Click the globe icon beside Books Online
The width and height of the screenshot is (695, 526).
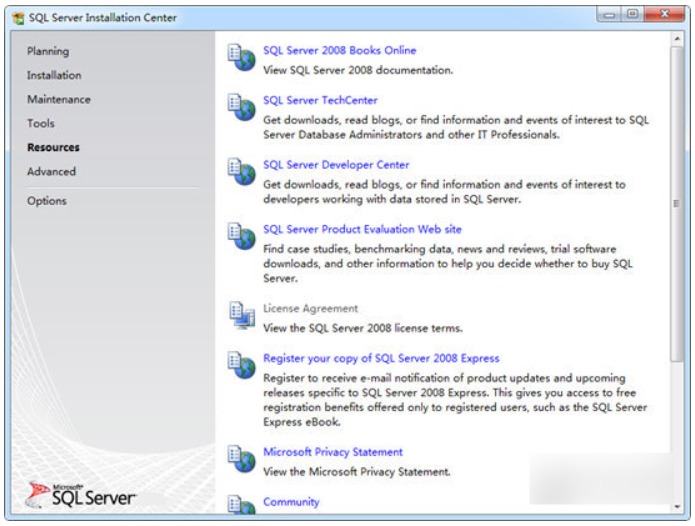[242, 57]
